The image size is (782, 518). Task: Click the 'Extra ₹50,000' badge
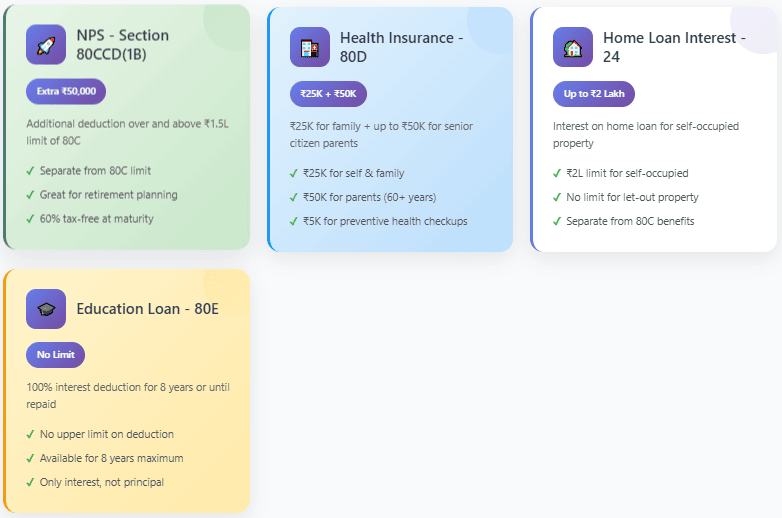coord(66,91)
